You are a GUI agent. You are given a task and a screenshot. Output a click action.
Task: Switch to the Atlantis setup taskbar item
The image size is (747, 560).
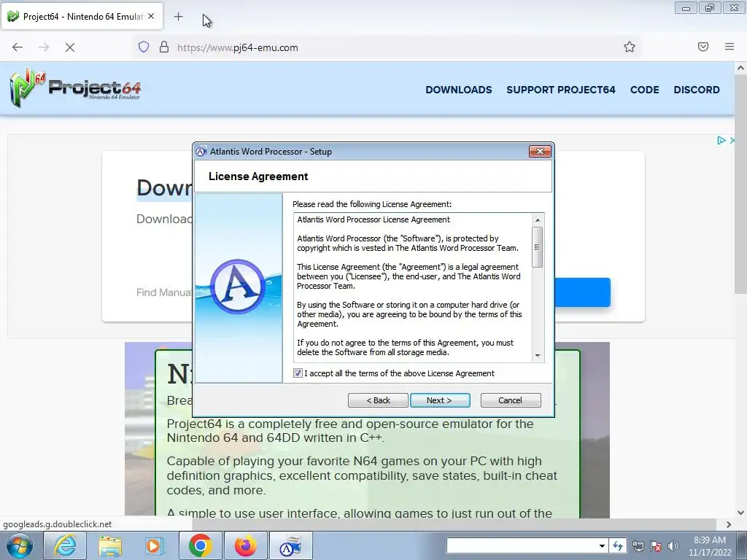coord(290,545)
